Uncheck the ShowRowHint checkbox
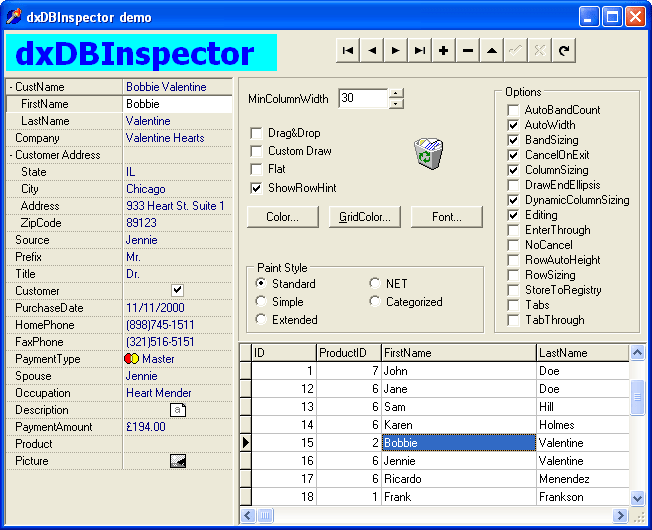The height and width of the screenshot is (530, 652). [256, 188]
